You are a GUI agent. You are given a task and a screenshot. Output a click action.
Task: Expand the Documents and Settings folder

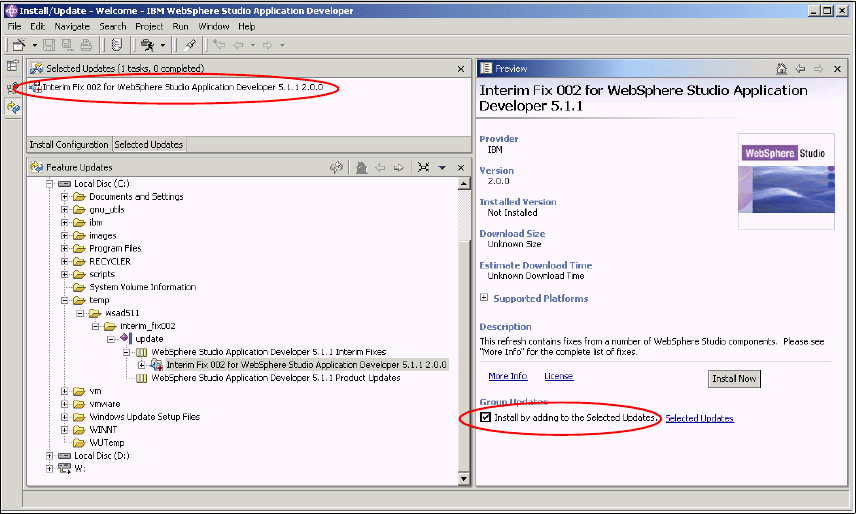coord(65,197)
